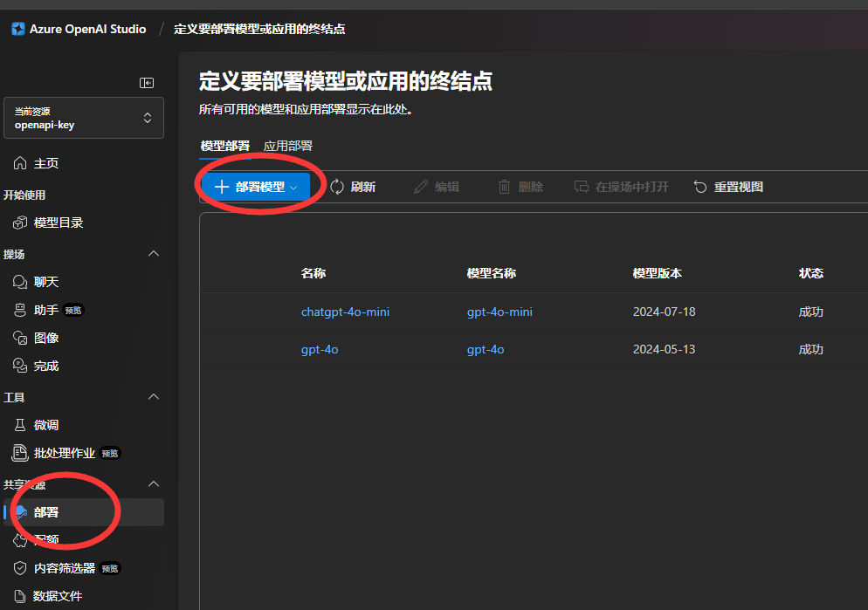The height and width of the screenshot is (610, 868).
Task: Open gpt-4o model link in 模型名称 column
Action: click(x=486, y=350)
